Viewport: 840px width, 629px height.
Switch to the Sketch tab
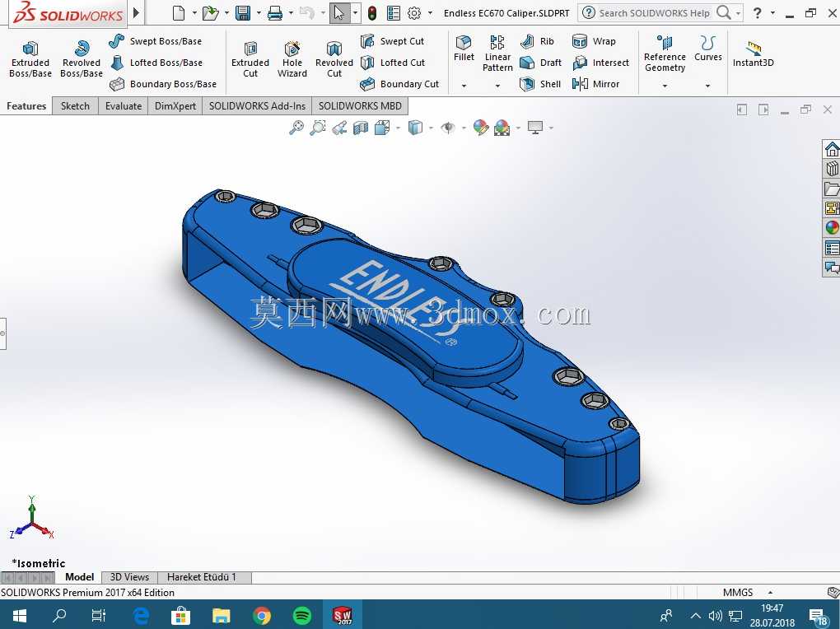pyautogui.click(x=75, y=106)
